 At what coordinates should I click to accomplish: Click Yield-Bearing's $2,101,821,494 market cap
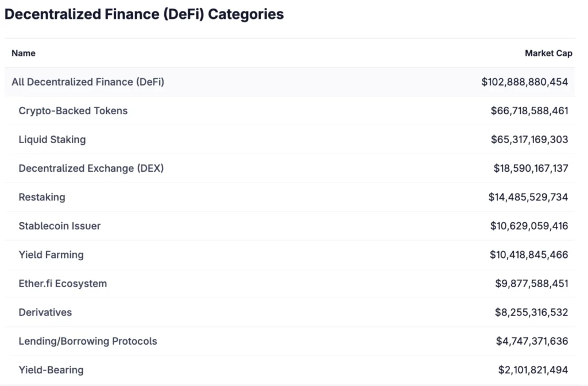click(x=533, y=370)
